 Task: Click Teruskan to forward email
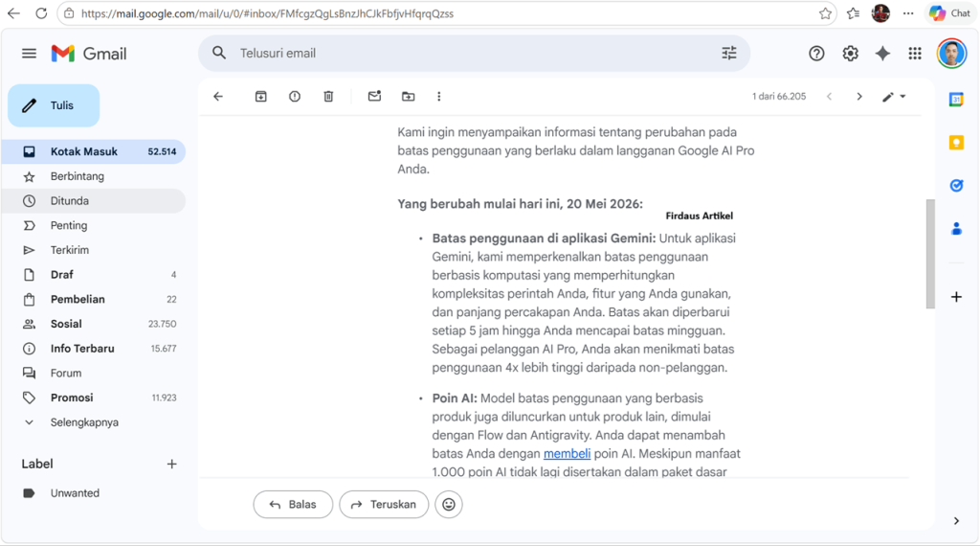tap(384, 504)
